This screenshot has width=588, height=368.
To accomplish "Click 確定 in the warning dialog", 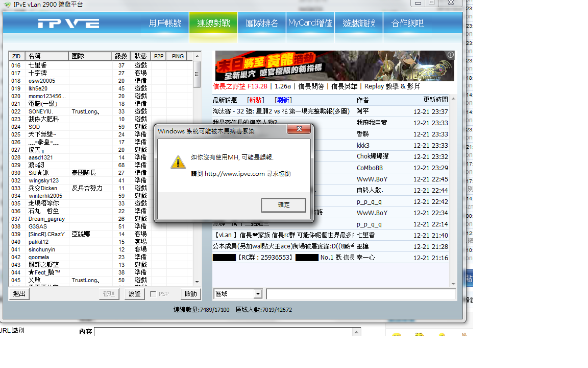I will [x=283, y=205].
